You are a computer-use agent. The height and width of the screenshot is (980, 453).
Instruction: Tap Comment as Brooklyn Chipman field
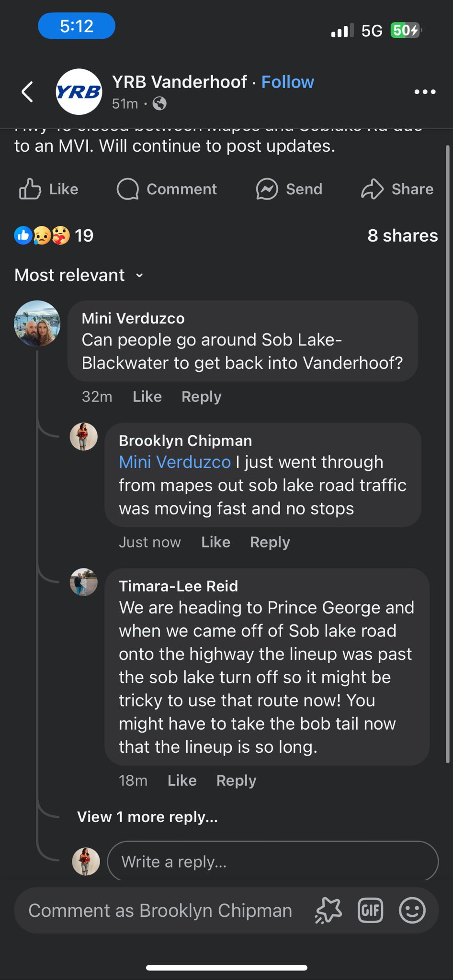pyautogui.click(x=160, y=910)
